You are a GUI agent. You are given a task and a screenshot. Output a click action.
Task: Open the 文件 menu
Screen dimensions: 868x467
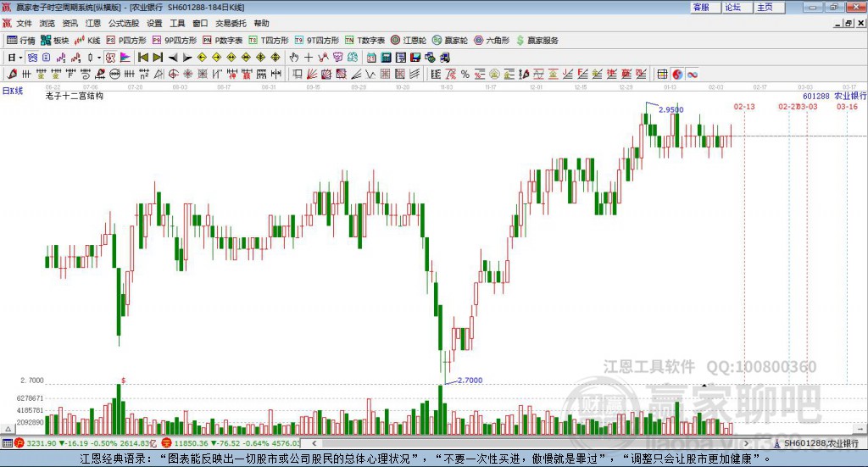coord(24,24)
